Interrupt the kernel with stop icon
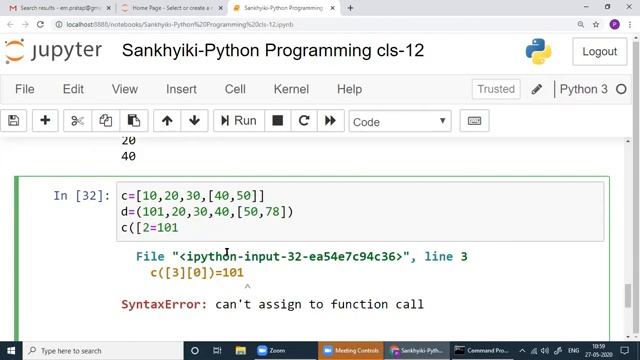640x360 pixels. [278, 121]
